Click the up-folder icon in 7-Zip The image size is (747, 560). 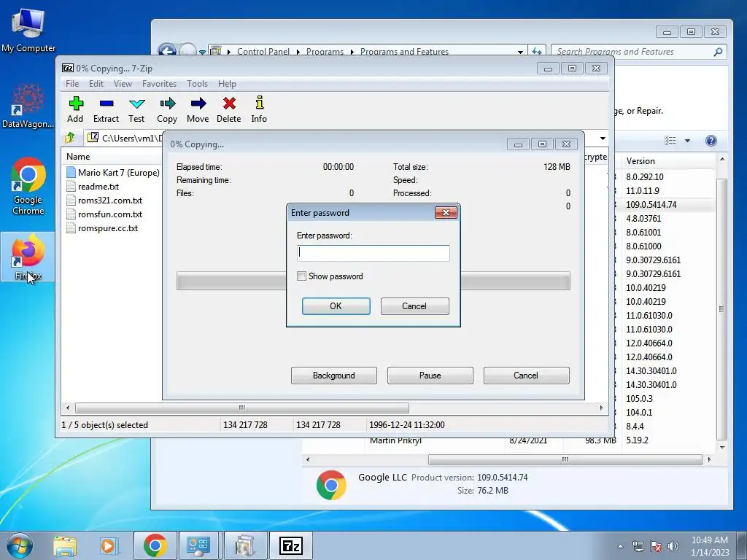(70, 138)
